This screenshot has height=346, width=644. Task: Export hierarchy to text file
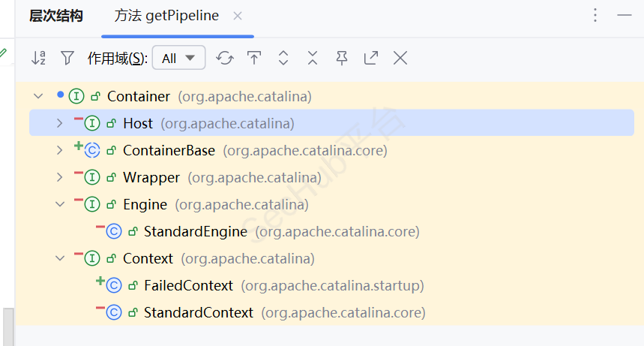(371, 58)
